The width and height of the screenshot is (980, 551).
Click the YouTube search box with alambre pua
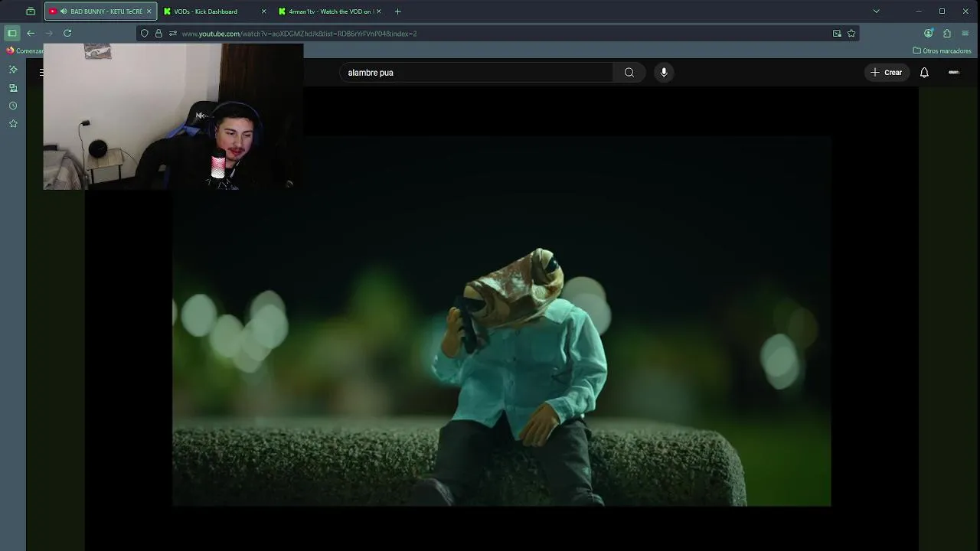pyautogui.click(x=475, y=73)
